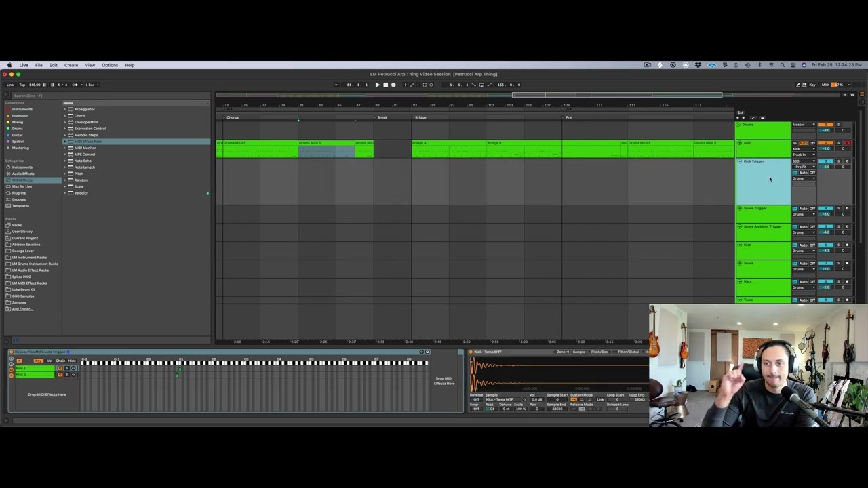The image size is (868, 488).
Task: Open the Options menu
Action: 110,65
